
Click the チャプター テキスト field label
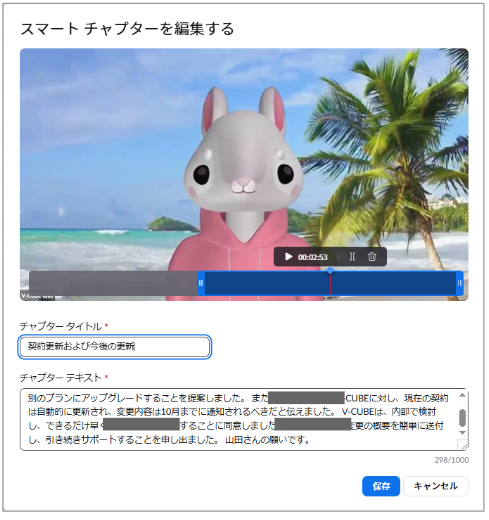[x=61, y=378]
